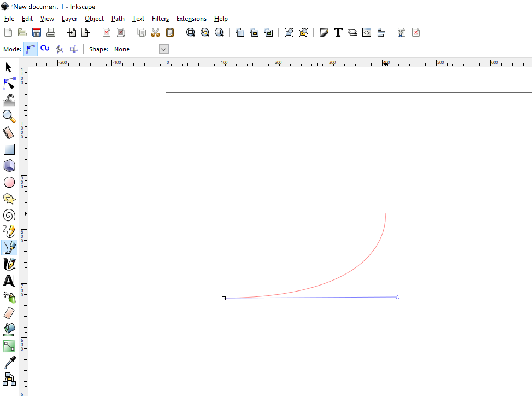Toggle straight line segments mode

(59, 49)
